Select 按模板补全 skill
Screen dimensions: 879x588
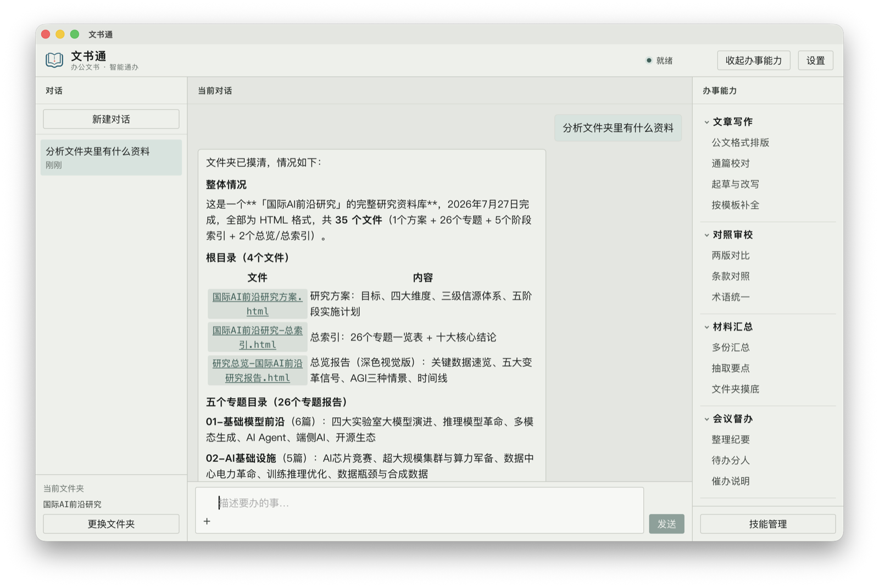[735, 205]
